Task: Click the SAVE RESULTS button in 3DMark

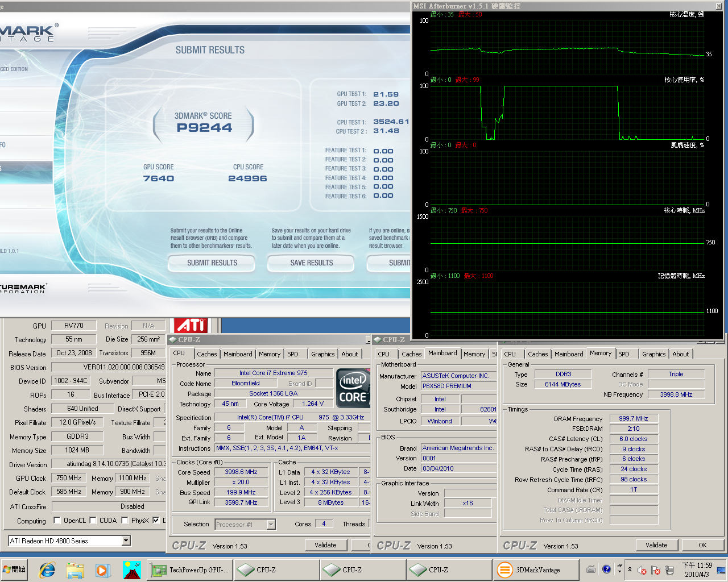Action: (312, 263)
